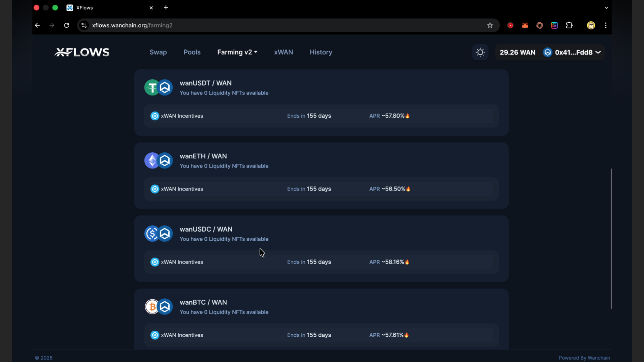644x362 pixels.
Task: Open the Extensions puzzle-piece menu
Action: point(569,25)
